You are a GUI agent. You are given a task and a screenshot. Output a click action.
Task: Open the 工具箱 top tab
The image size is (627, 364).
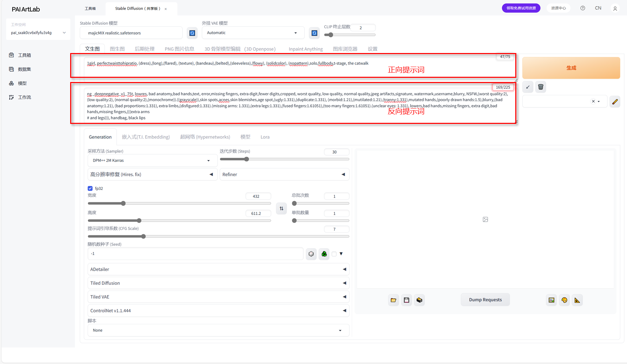click(90, 8)
